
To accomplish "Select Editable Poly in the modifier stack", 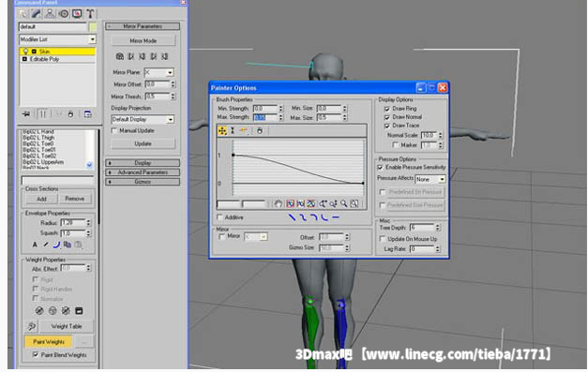I will (x=45, y=59).
